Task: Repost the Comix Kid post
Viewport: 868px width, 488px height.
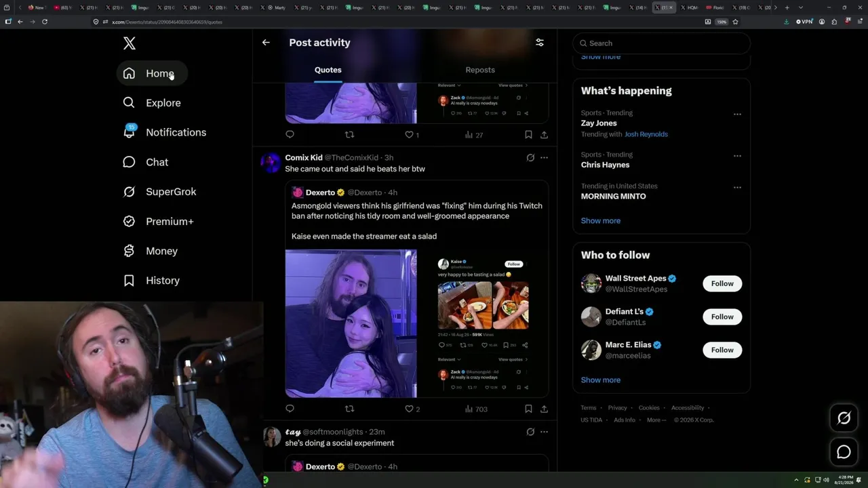Action: 350,409
